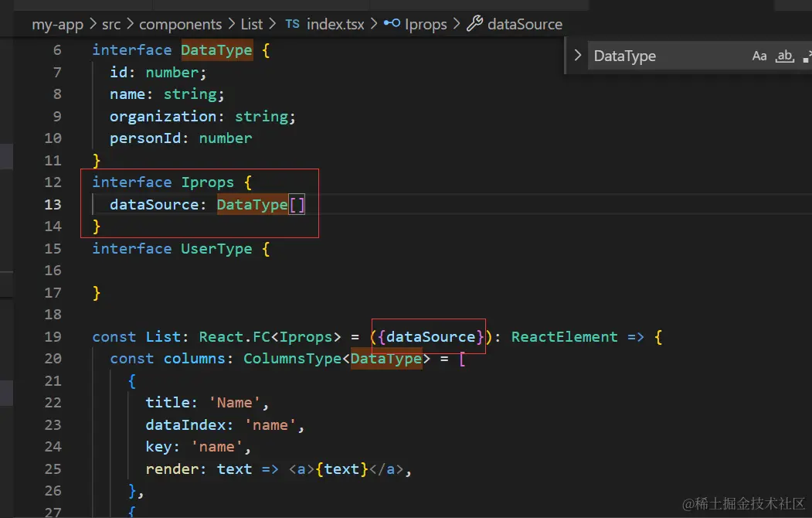Click the closing brace on line 17
This screenshot has height=518, width=812.
tap(97, 293)
